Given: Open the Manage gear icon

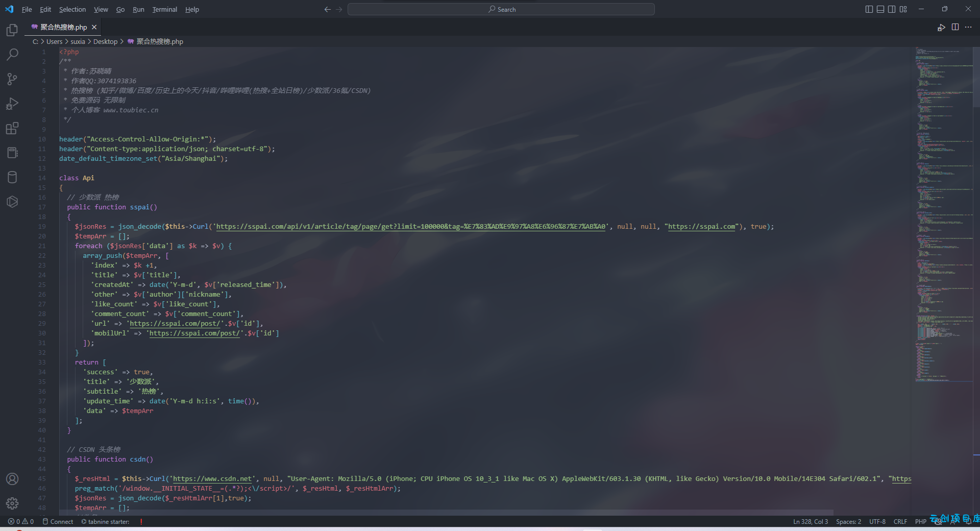Looking at the screenshot, I should pos(12,503).
